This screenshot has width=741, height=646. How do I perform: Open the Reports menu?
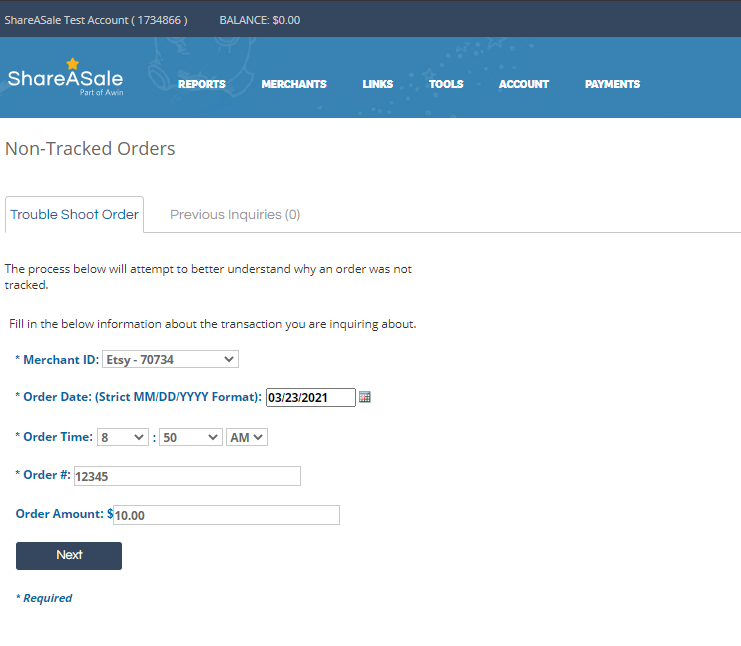click(201, 84)
